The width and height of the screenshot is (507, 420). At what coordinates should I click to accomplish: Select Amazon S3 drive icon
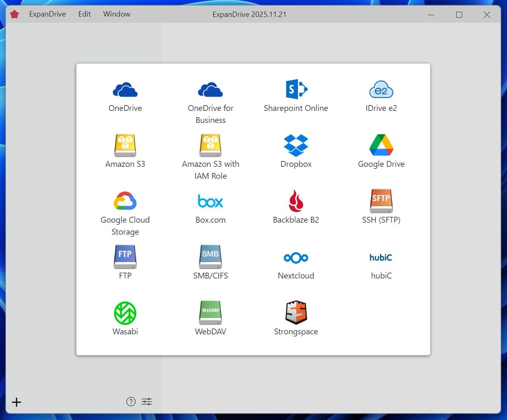125,145
